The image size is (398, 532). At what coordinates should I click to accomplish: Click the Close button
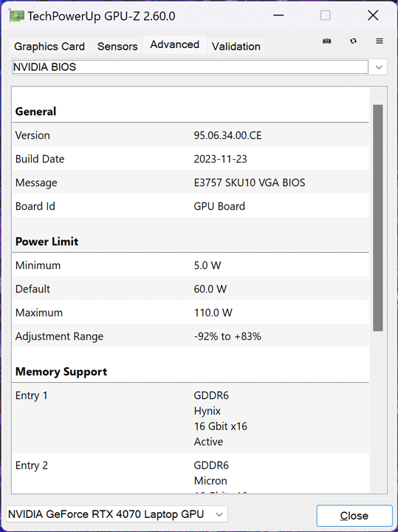point(354,516)
